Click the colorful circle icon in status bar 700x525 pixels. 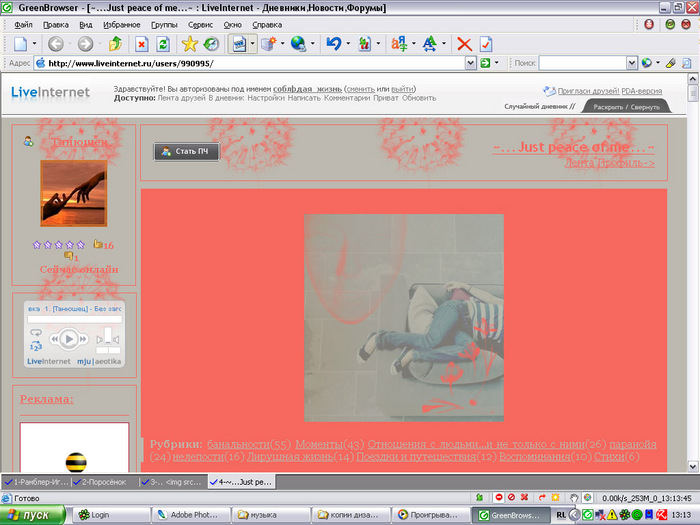pos(588,497)
